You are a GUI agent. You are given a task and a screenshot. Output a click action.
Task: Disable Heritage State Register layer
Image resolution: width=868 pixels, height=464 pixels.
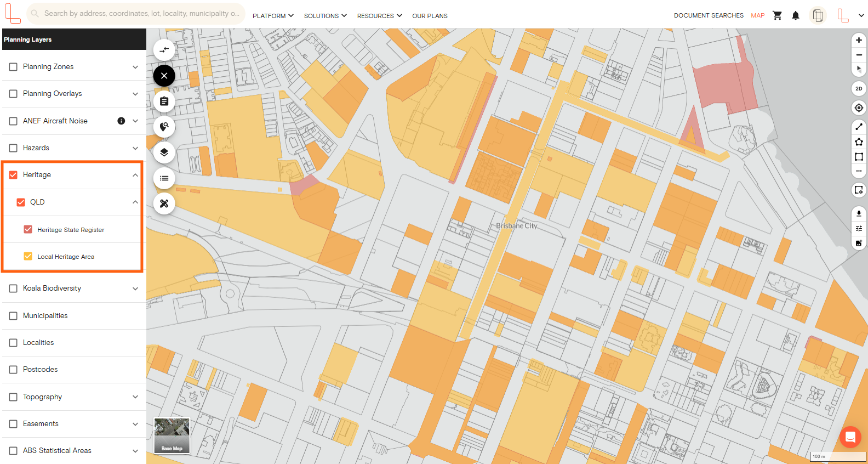click(x=28, y=229)
